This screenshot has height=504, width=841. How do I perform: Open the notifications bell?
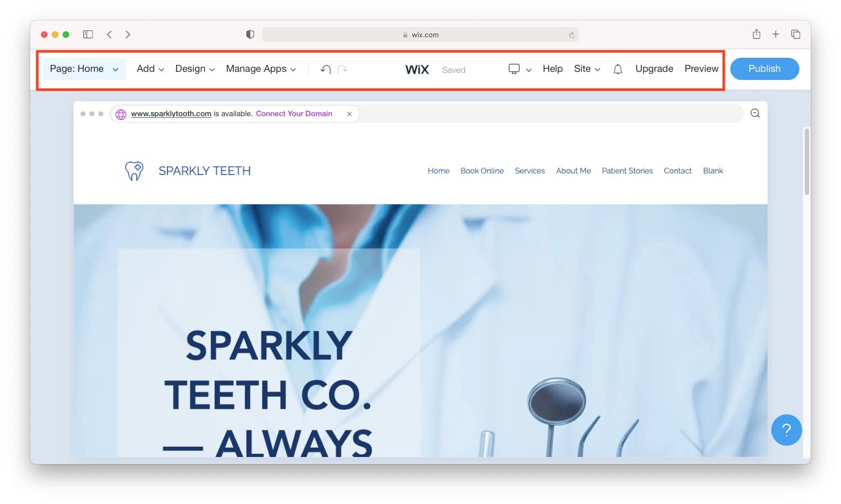(x=618, y=69)
